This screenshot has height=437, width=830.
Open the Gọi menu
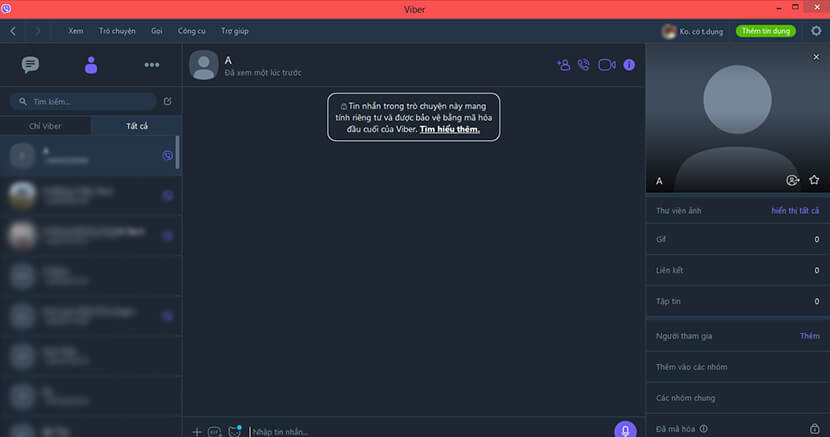pos(157,31)
